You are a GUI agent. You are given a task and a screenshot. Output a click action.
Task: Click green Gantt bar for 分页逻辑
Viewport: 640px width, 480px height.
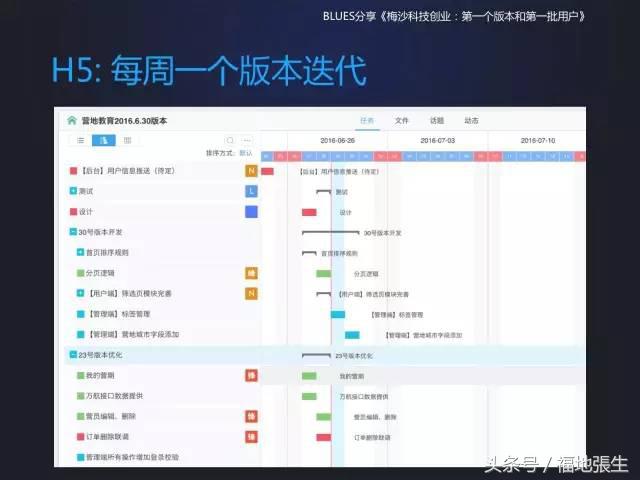324,273
